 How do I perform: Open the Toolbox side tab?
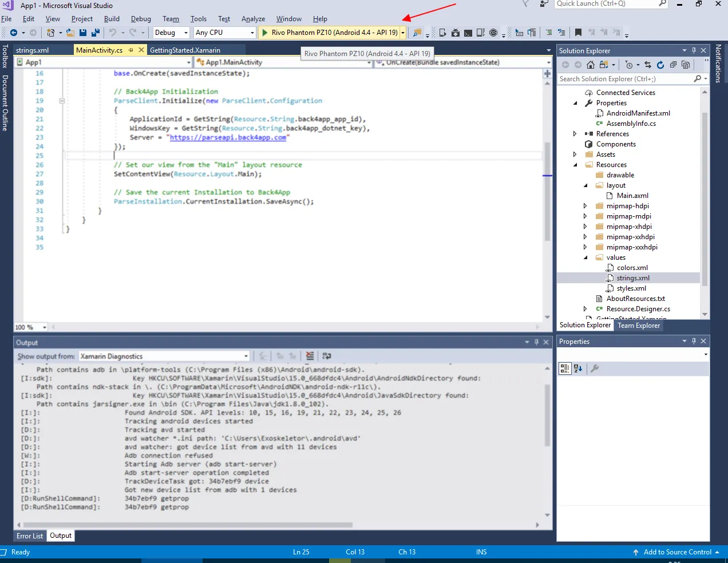point(5,56)
